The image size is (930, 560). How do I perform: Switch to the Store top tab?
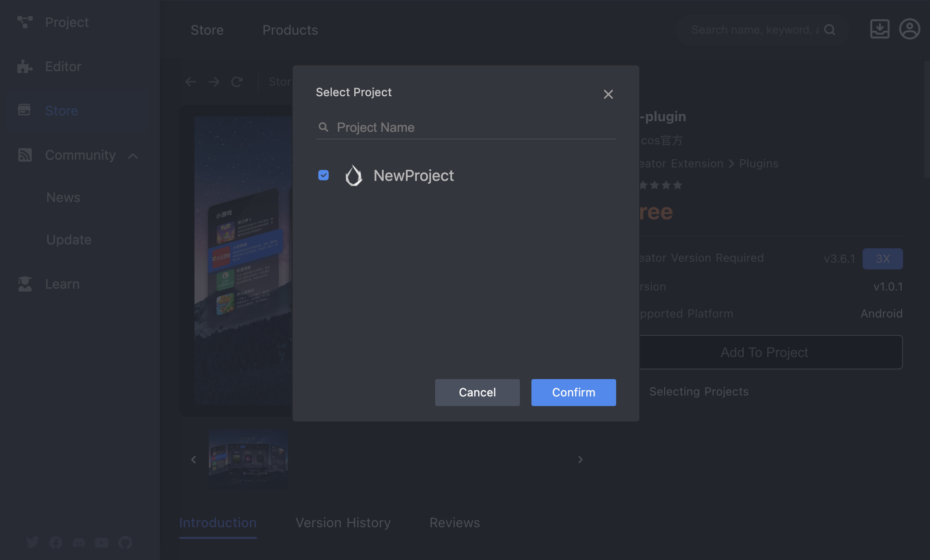207,30
